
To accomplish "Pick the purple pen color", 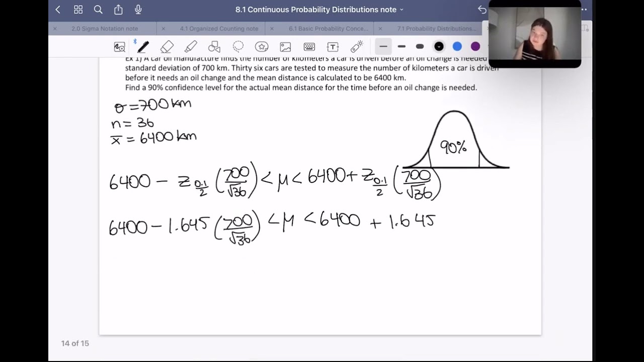I will click(475, 47).
